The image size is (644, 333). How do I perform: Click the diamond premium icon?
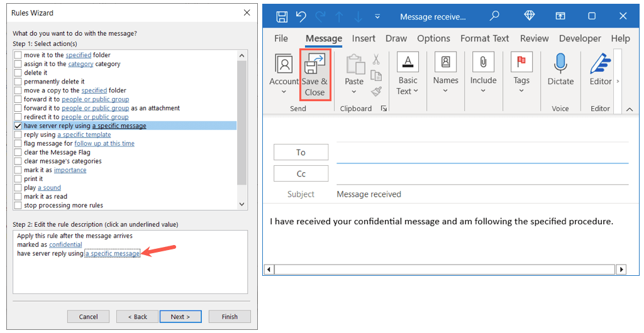click(530, 16)
